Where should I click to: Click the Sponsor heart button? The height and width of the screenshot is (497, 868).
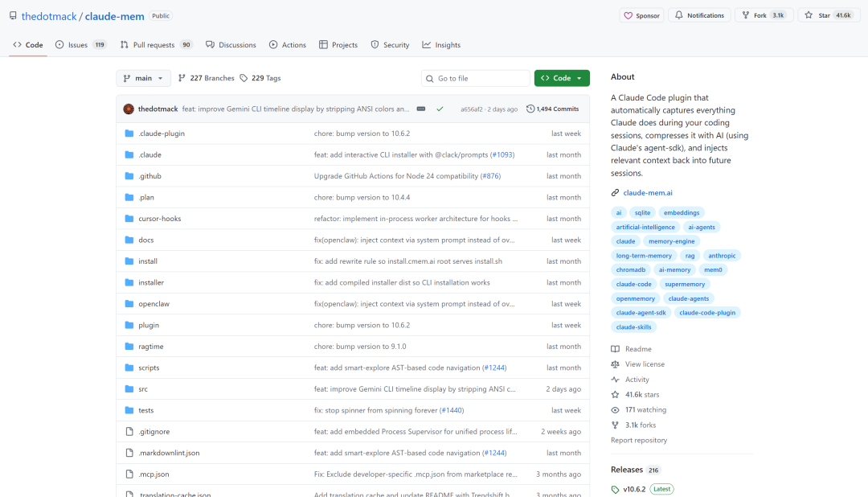click(x=641, y=15)
